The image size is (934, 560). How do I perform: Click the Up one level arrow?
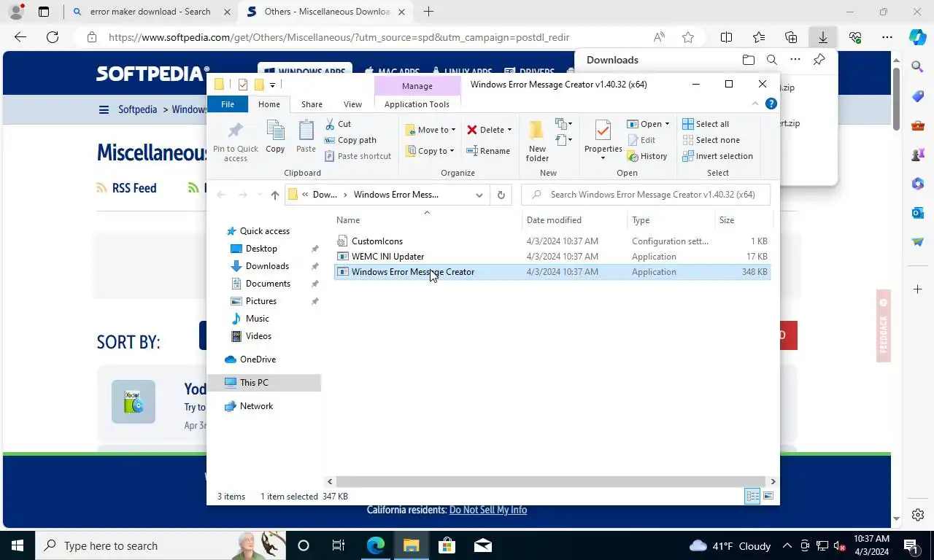(274, 195)
